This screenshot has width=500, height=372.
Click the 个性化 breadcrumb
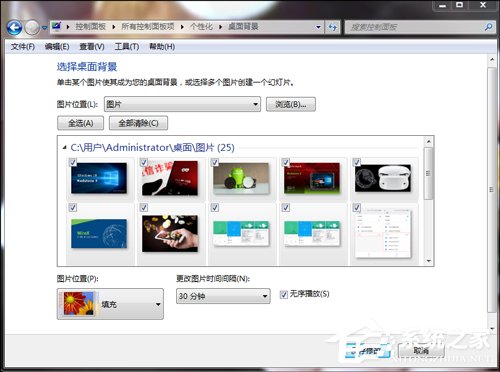(201, 27)
